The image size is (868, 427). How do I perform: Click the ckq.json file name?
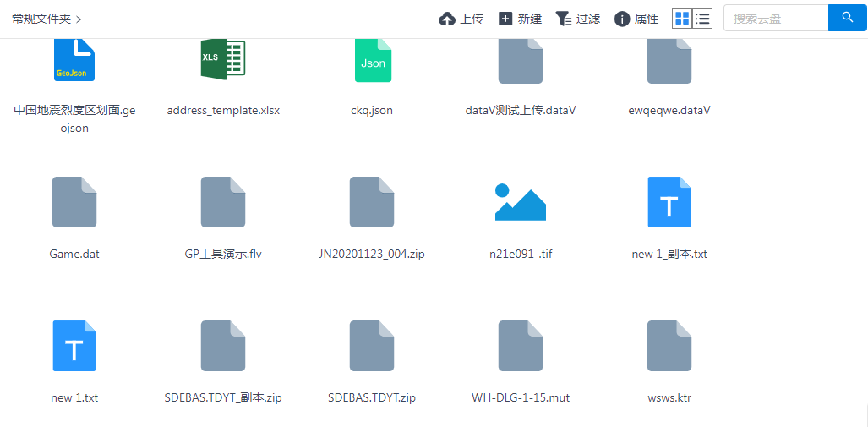coord(372,110)
